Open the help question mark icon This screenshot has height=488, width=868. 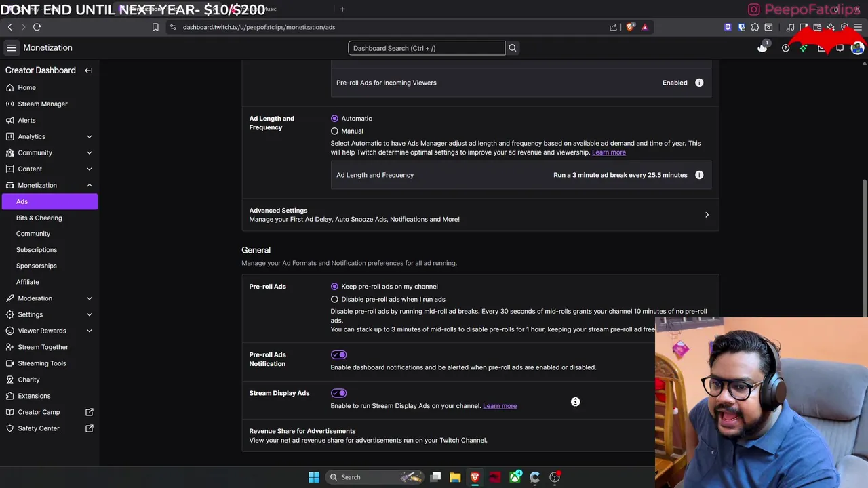[x=785, y=47]
